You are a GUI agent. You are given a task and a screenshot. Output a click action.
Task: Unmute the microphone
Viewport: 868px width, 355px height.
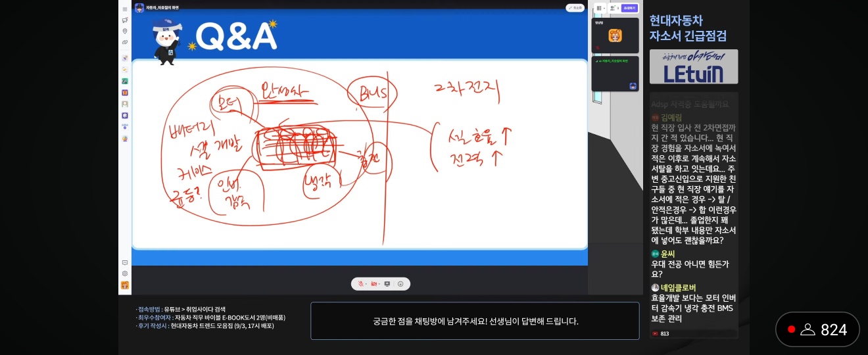point(360,284)
